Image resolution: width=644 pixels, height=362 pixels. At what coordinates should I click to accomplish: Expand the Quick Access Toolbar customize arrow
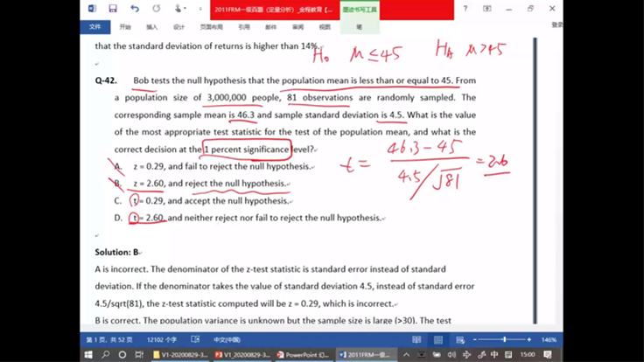pos(200,9)
